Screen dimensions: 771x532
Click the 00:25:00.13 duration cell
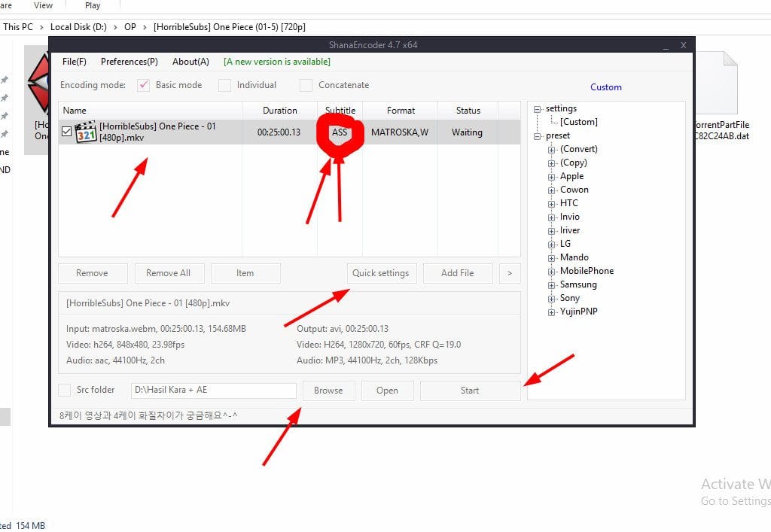coord(279,132)
